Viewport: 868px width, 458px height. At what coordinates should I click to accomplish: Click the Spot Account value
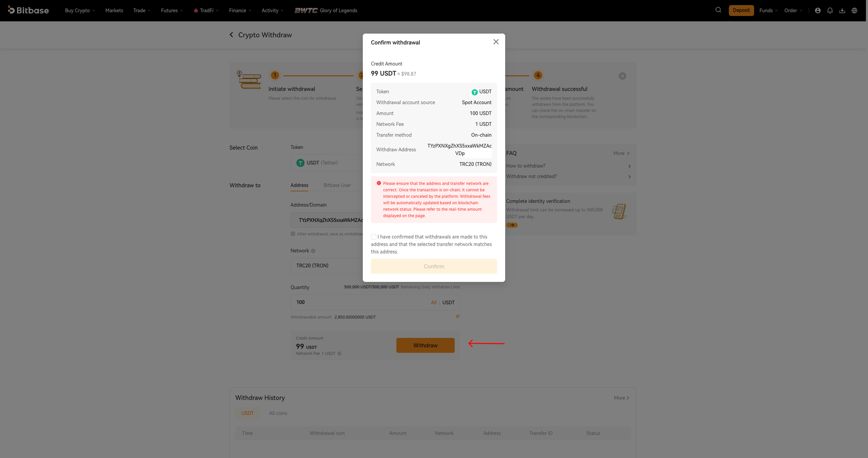[476, 102]
